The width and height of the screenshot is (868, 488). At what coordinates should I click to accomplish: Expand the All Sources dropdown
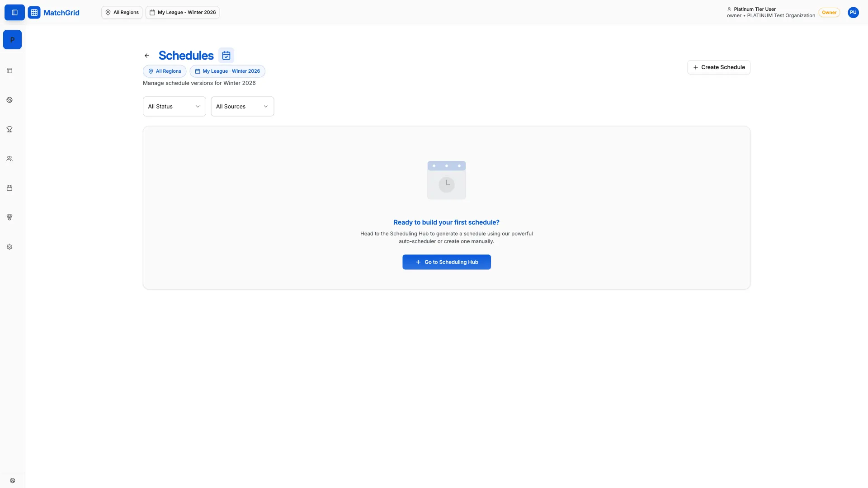click(x=242, y=107)
